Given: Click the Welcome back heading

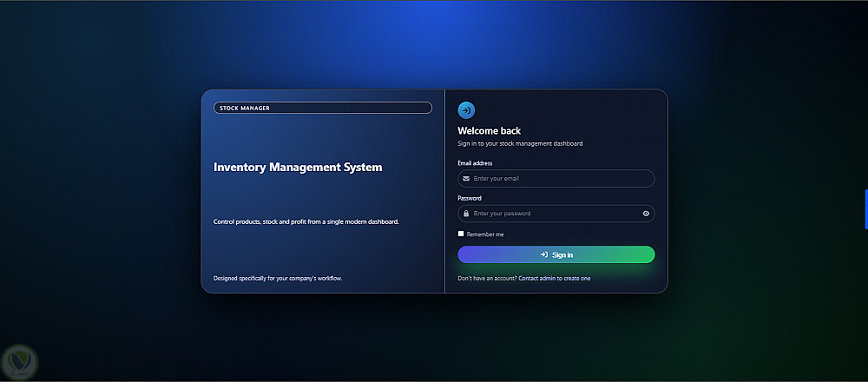Looking at the screenshot, I should click(x=490, y=131).
